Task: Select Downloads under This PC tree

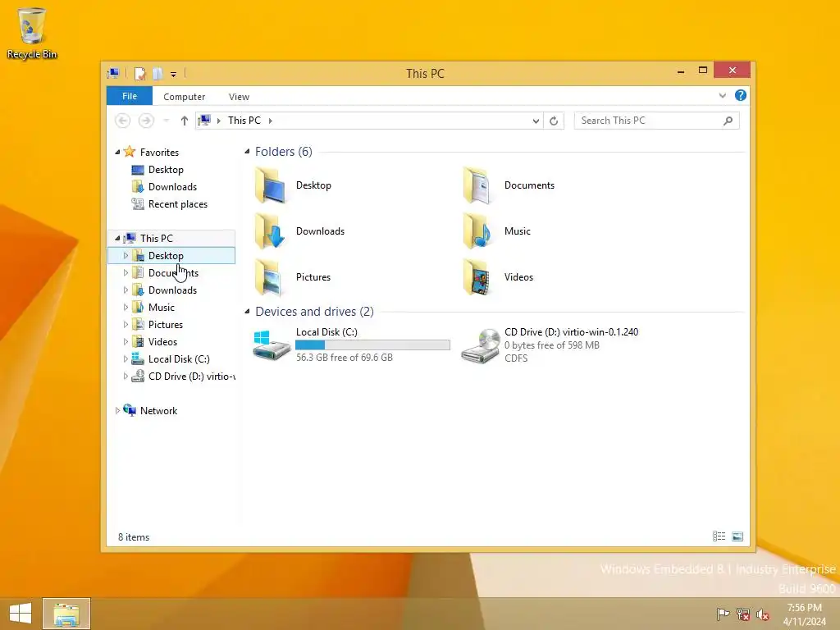Action: click(172, 290)
